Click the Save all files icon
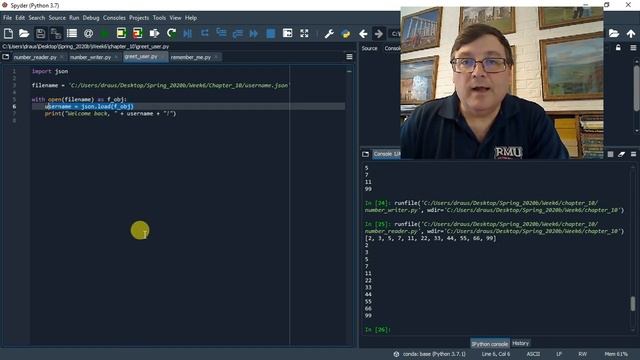The image size is (640, 360). click(56, 33)
